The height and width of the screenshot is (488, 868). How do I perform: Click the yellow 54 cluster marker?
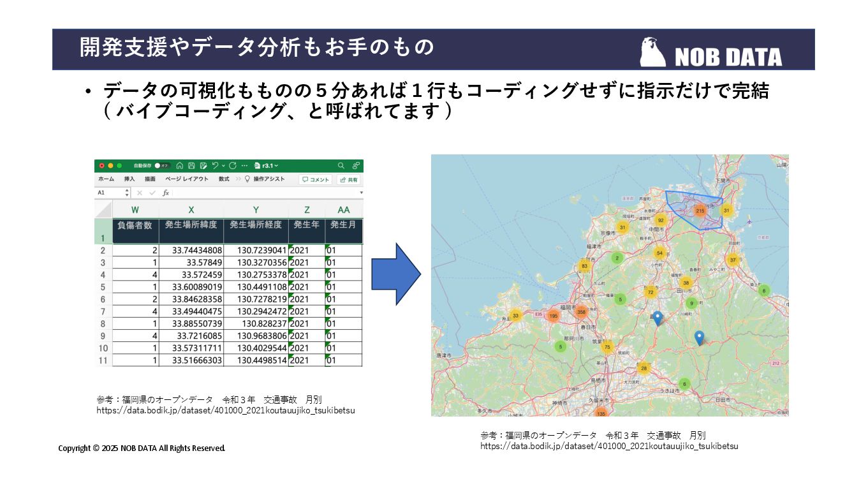tap(659, 253)
